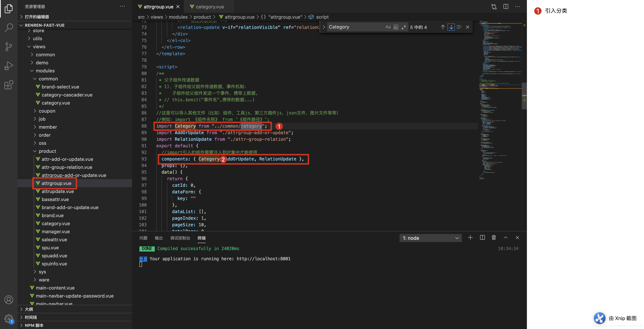Expand the coupon folder

47,111
